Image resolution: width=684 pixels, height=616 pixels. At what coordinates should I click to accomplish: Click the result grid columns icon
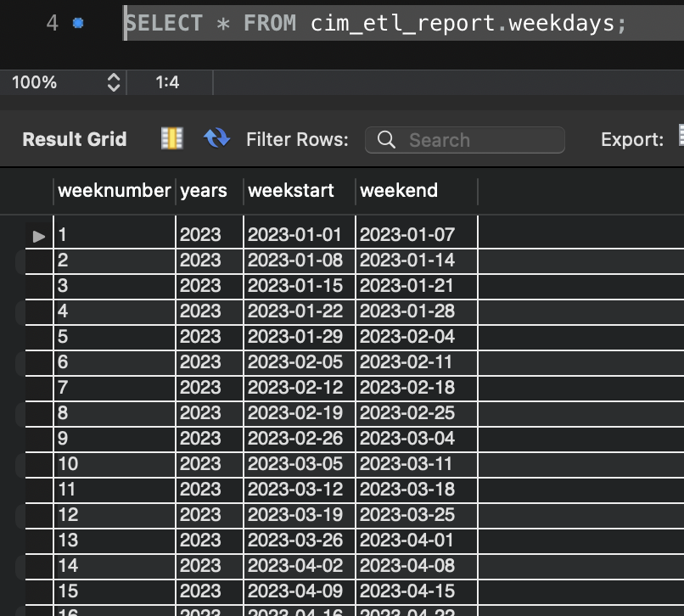(x=172, y=139)
